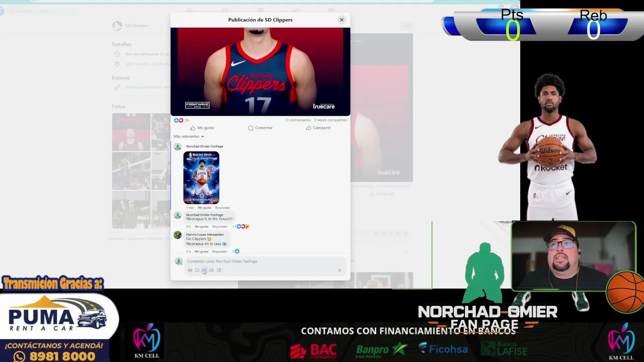Insert an avatar sticker in the comment
This screenshot has width=644, height=362.
(x=190, y=270)
